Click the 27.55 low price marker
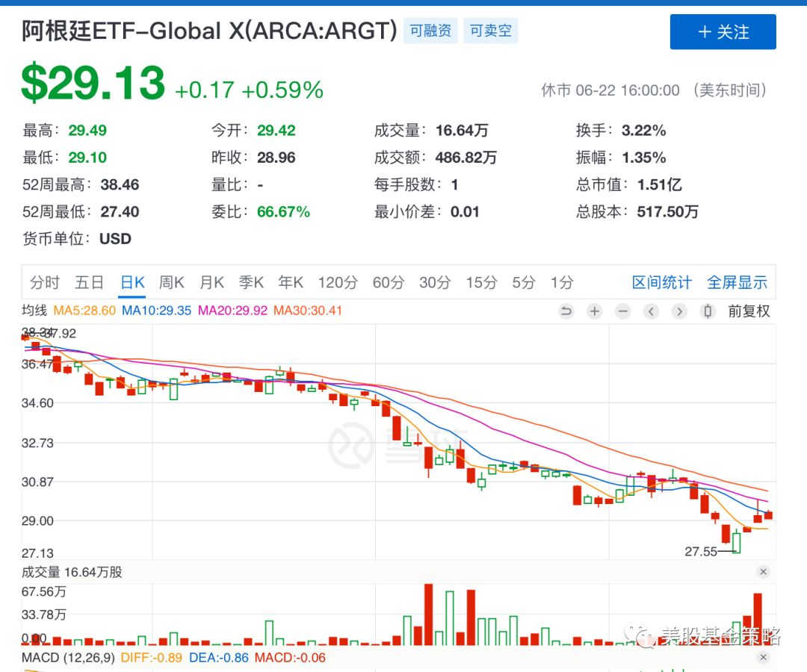Viewport: 807px width, 672px height. click(x=700, y=552)
